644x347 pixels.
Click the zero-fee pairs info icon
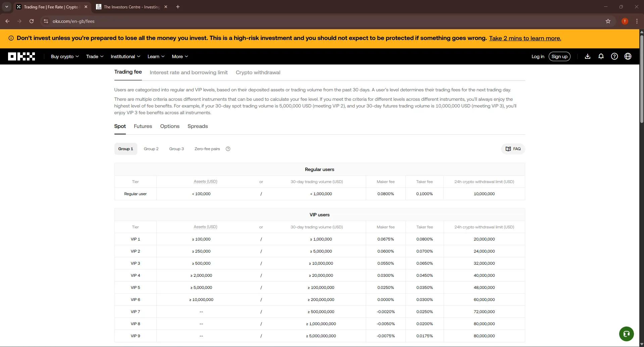228,149
